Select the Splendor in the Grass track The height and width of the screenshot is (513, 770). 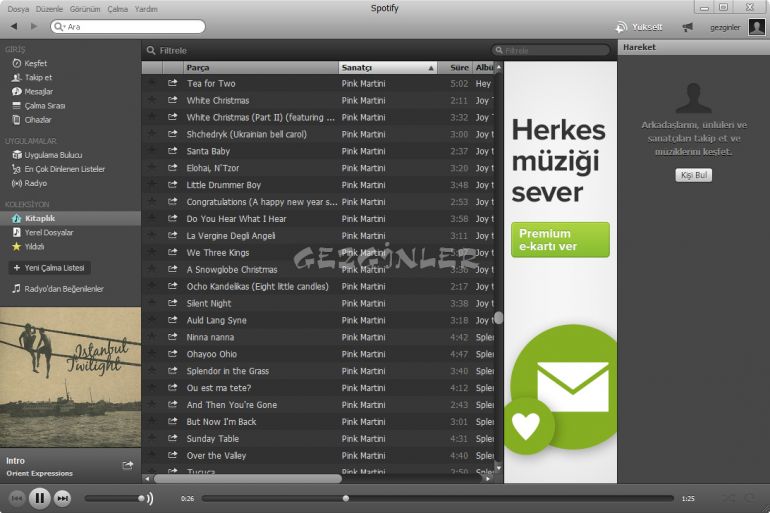tap(318, 371)
